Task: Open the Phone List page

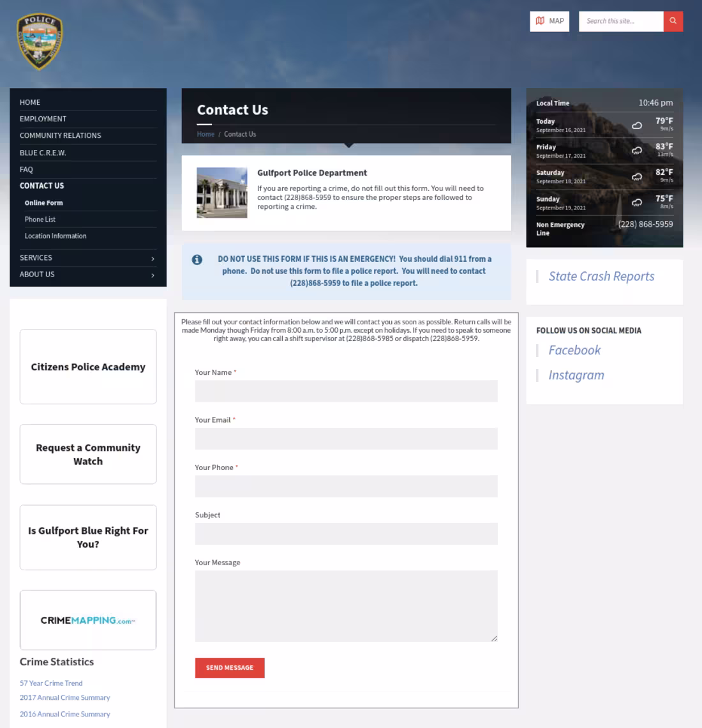Action: point(40,219)
